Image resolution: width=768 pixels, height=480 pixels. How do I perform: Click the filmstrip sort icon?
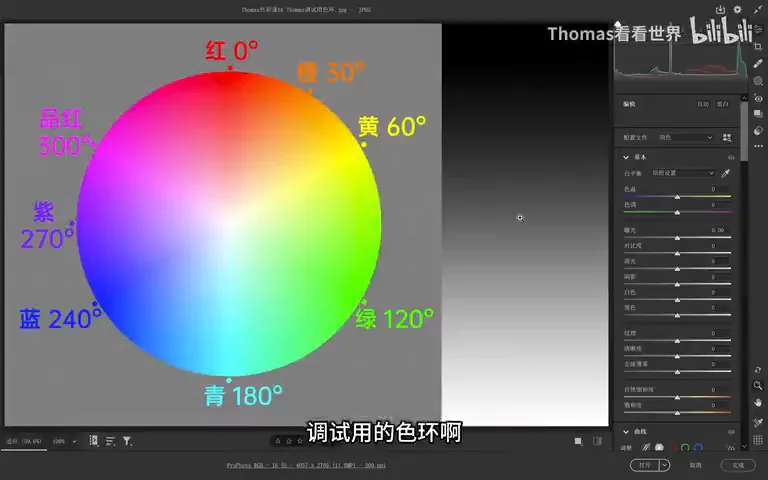tap(110, 441)
